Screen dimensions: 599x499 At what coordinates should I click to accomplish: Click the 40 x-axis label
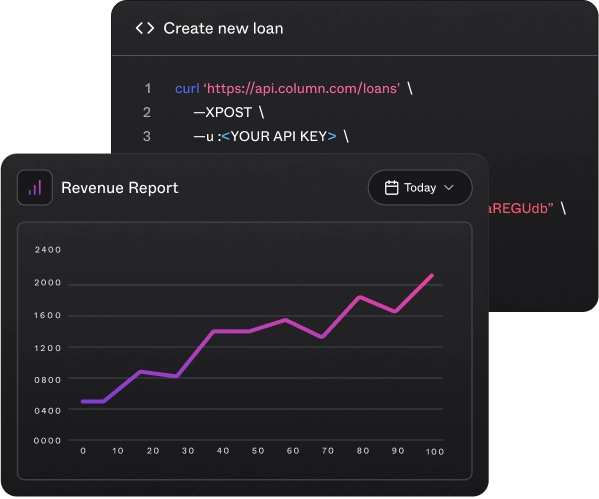(223, 451)
